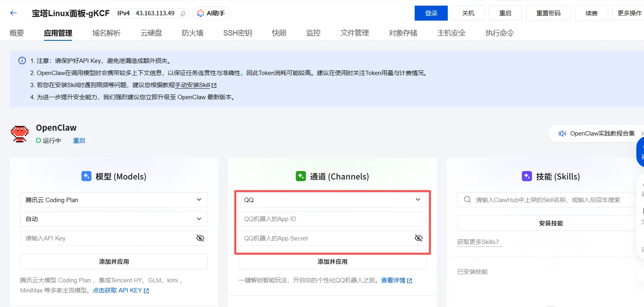This screenshot has height=307, width=644.
Task: Switch to SSH密钥 tab
Action: point(237,33)
